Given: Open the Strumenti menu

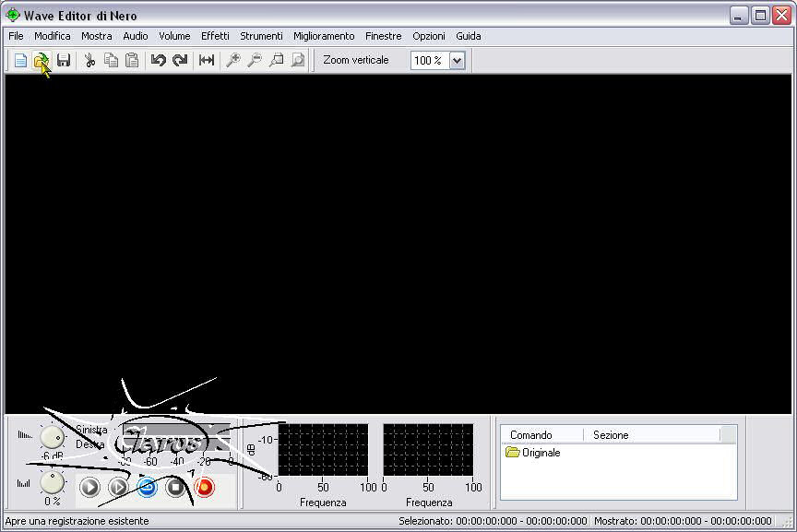Looking at the screenshot, I should (261, 36).
